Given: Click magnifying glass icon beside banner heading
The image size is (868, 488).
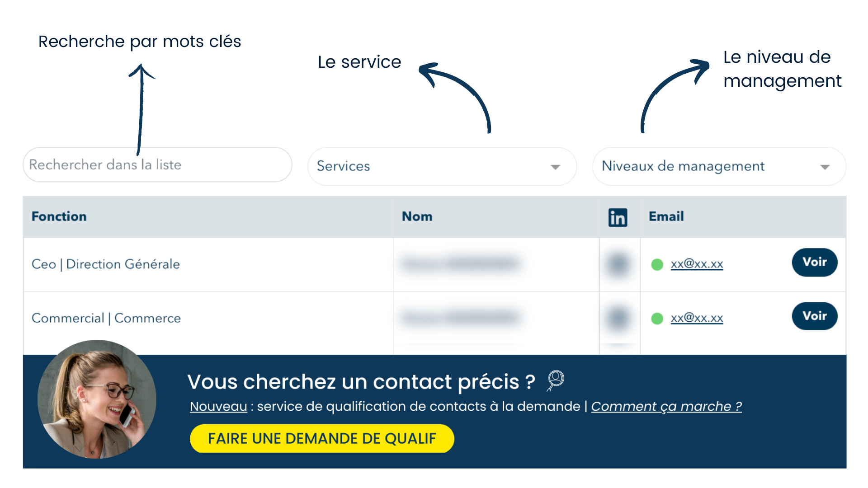Looking at the screenshot, I should [556, 380].
